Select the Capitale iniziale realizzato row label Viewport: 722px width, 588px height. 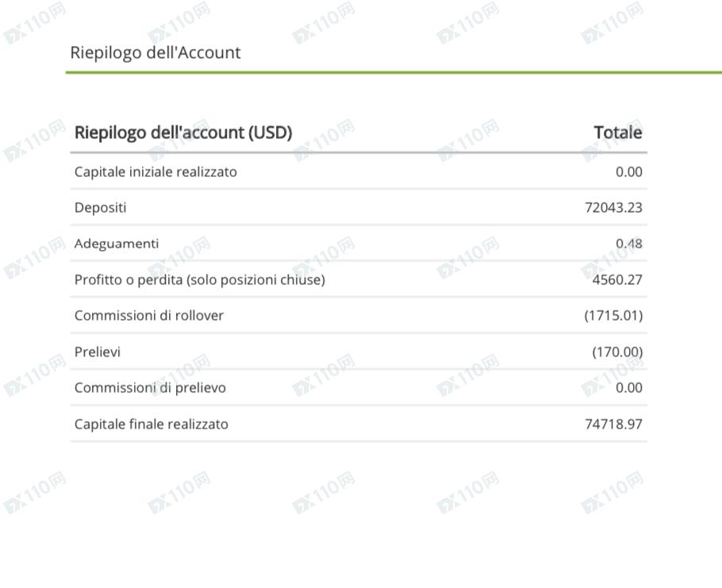(156, 171)
